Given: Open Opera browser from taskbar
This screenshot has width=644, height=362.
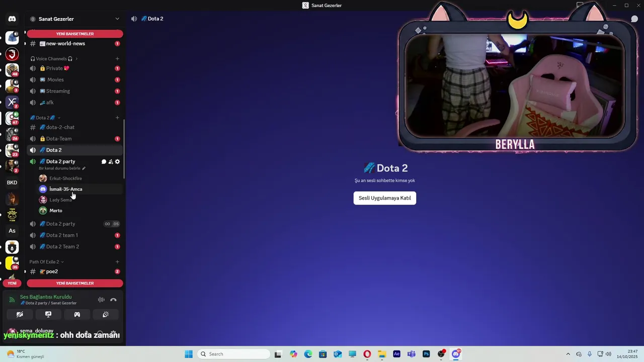Looking at the screenshot, I should point(367,354).
